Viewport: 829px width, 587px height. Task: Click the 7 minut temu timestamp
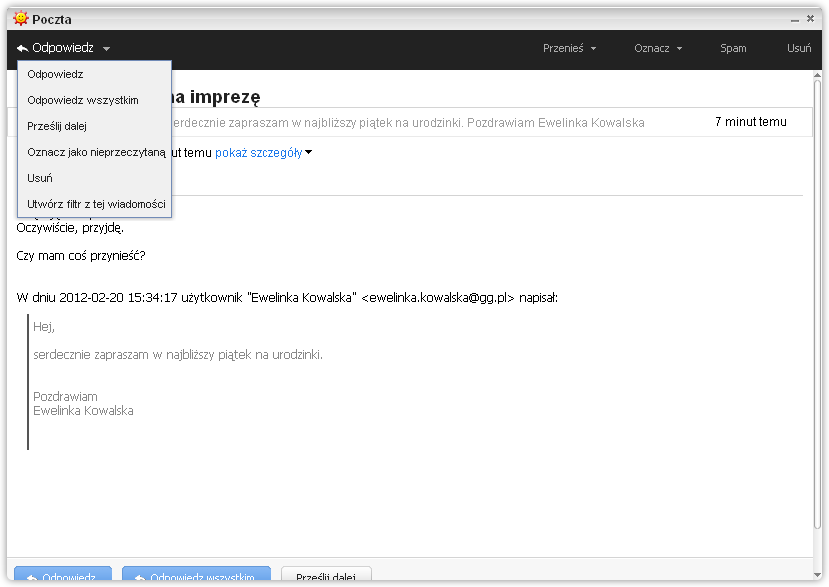coord(751,122)
